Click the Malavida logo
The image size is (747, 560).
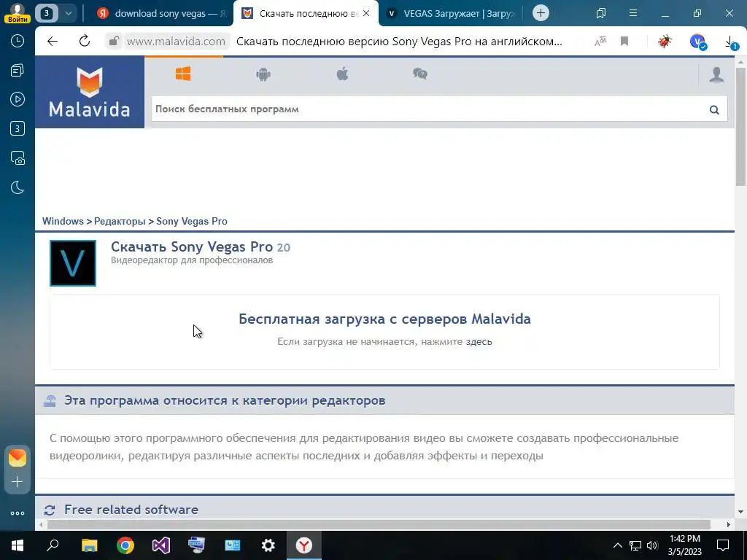click(x=90, y=92)
